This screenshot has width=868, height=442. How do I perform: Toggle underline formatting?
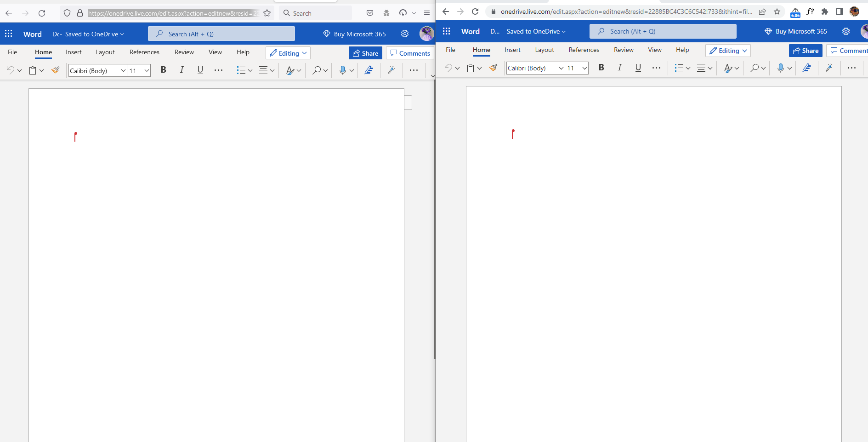click(x=200, y=70)
